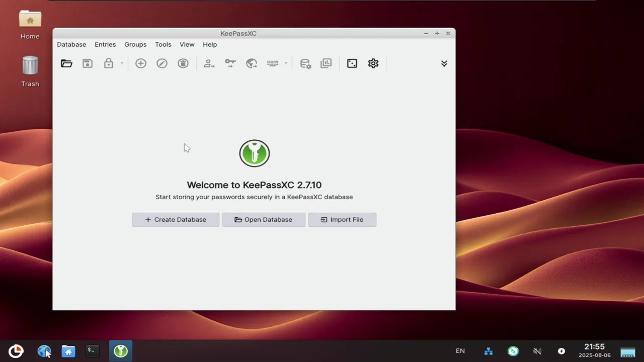Click the green circular tray icon

[x=513, y=351]
